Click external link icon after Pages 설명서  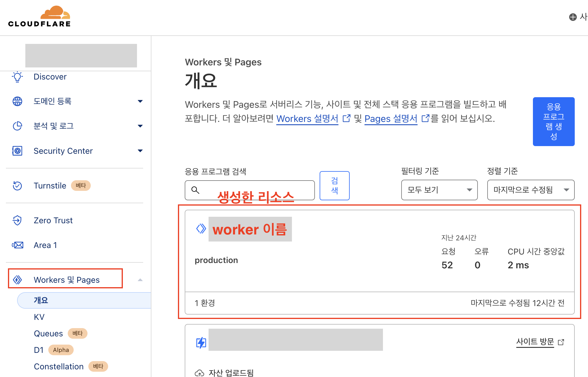425,118
